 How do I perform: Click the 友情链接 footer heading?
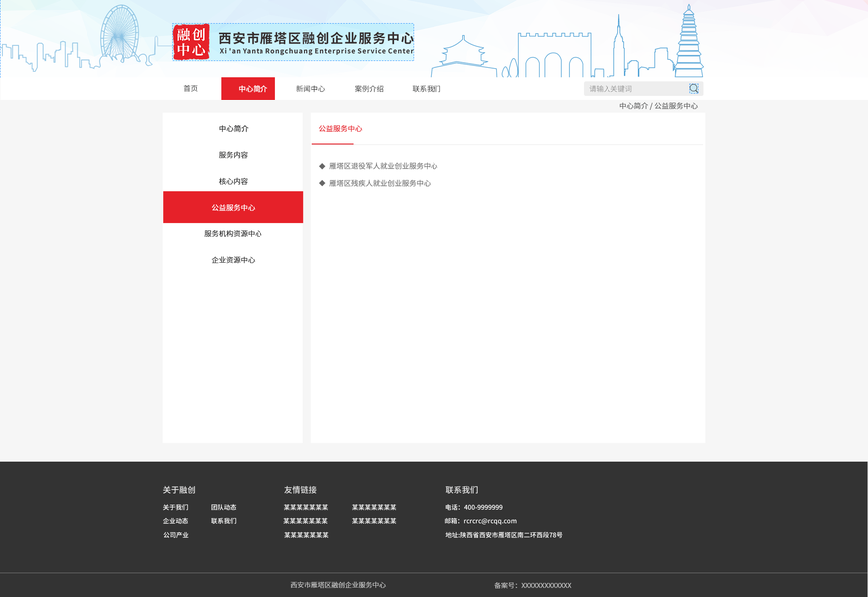click(x=300, y=490)
